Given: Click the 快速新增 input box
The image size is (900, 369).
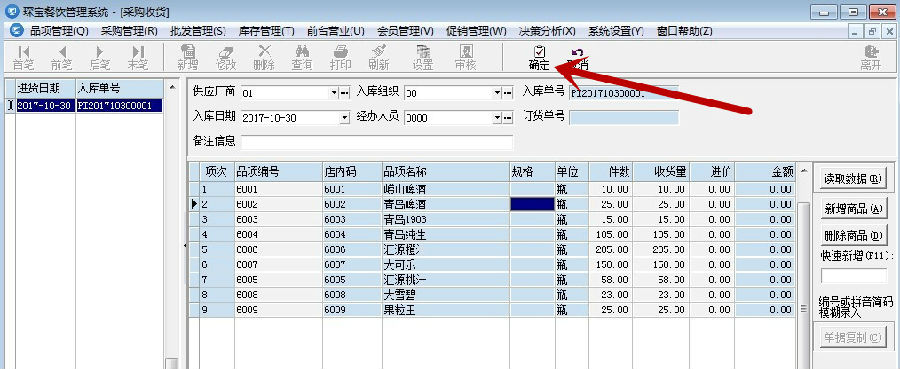Looking at the screenshot, I should (854, 275).
